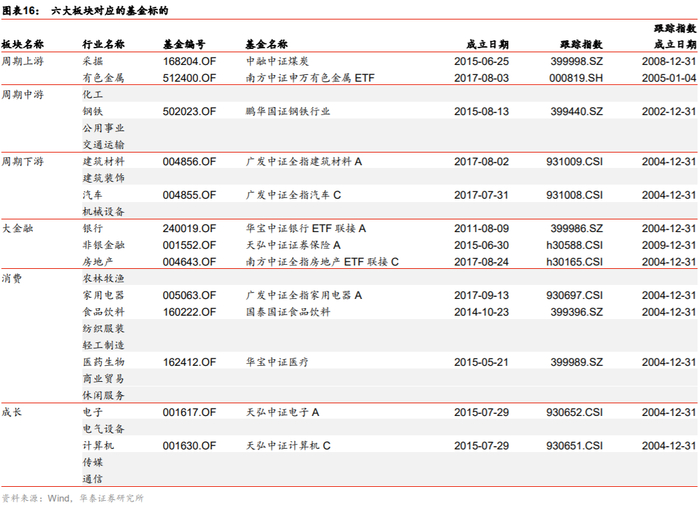This screenshot has height=509, width=700.
Task: Select tracking index 399986.SZ
Action: pos(577,229)
